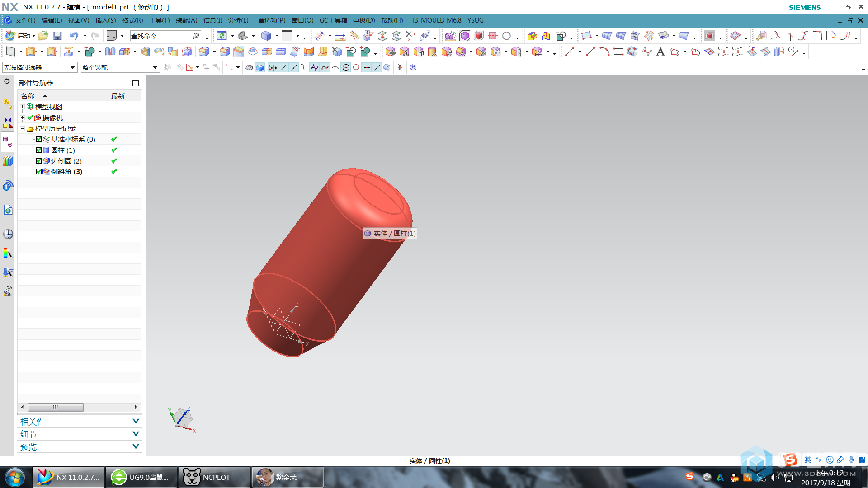
Task: Toggle the End Point snap option
Action: pyautogui.click(x=283, y=68)
